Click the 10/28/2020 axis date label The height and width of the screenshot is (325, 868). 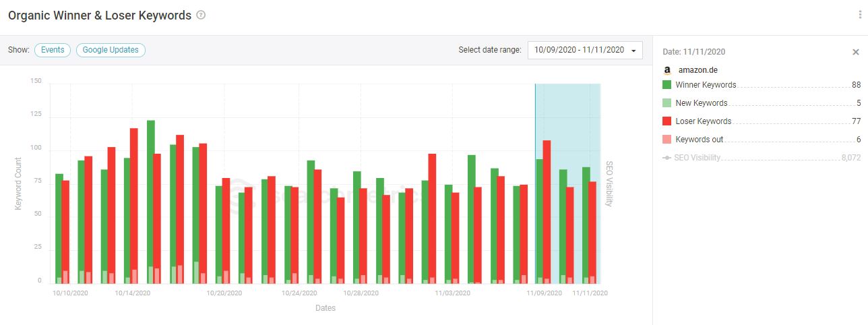point(361,293)
